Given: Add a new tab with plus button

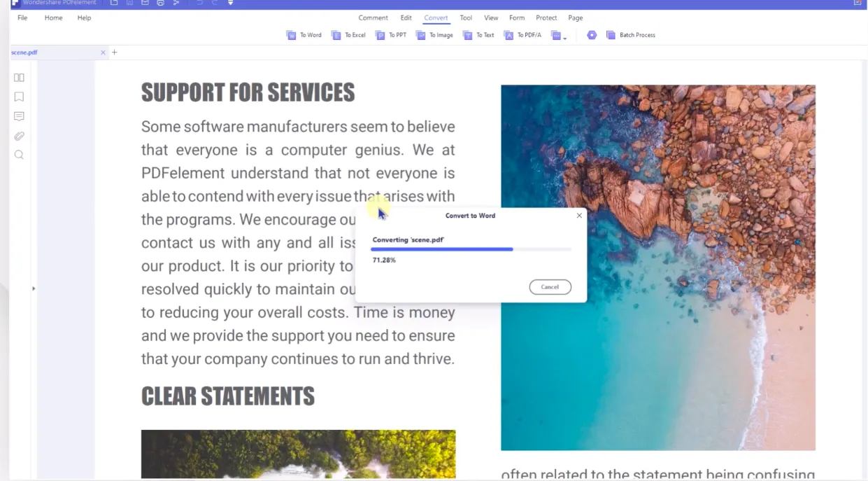Looking at the screenshot, I should pos(115,53).
